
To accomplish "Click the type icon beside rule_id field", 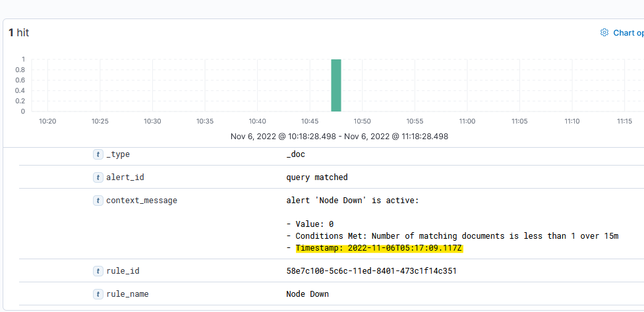I will [98, 271].
